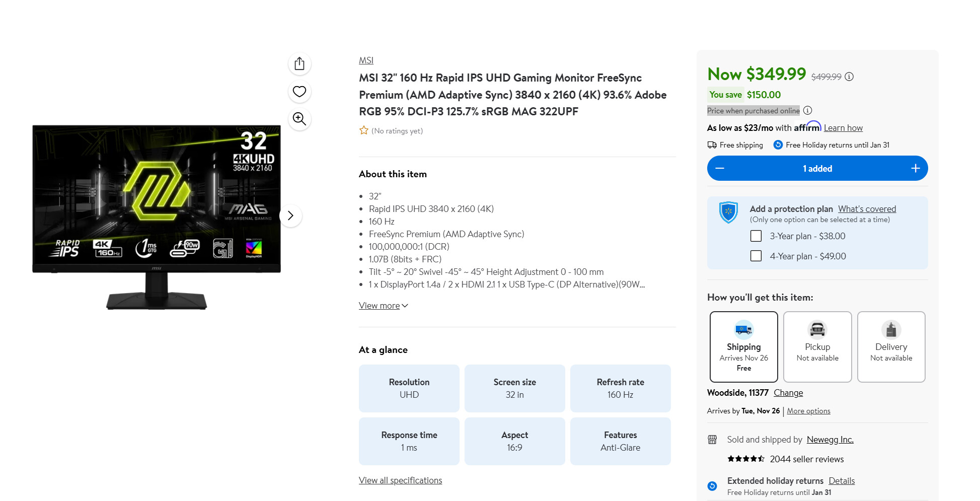Viewport: 980px width, 501px height.
Task: Select the Pickup option tile
Action: pyautogui.click(x=817, y=347)
